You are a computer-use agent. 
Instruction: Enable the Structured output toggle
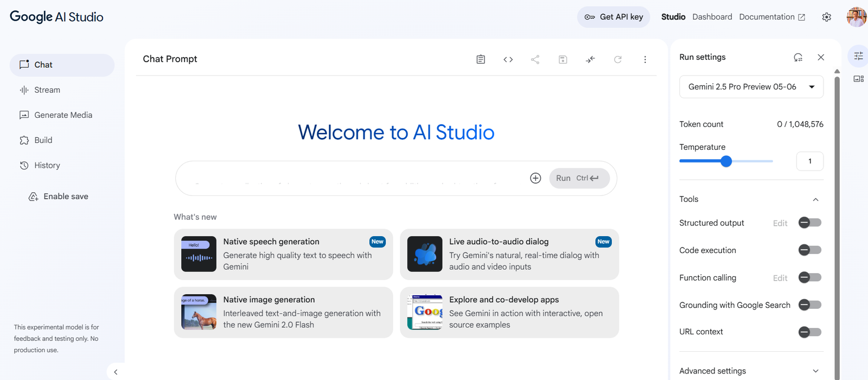[810, 223]
